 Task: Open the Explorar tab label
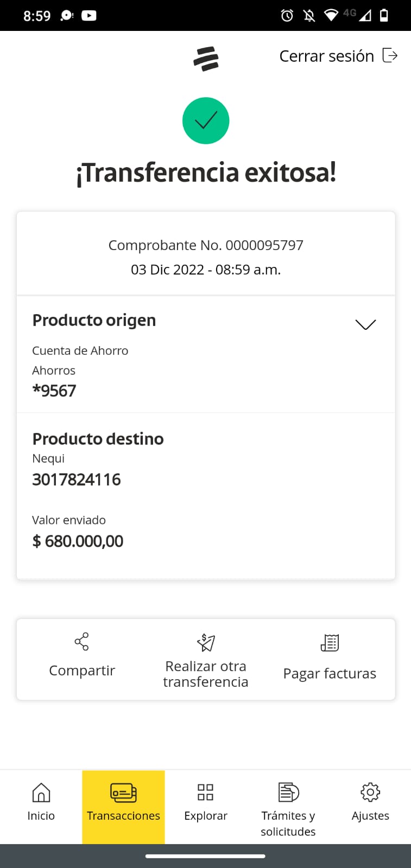click(x=206, y=816)
